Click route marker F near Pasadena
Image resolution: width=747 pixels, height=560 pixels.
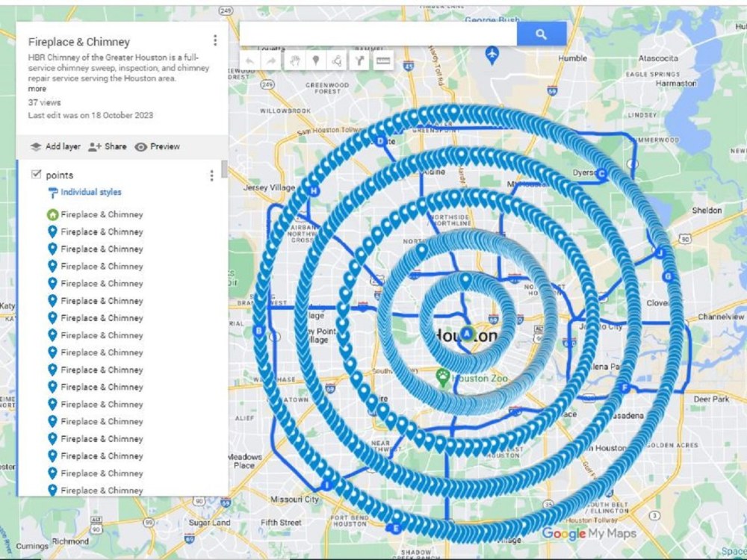coord(624,388)
